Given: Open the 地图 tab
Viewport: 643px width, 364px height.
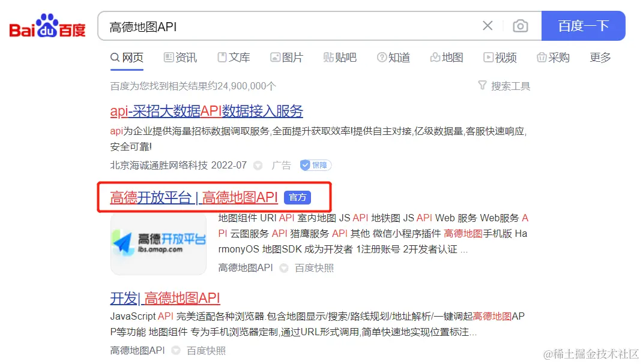Looking at the screenshot, I should pos(446,58).
